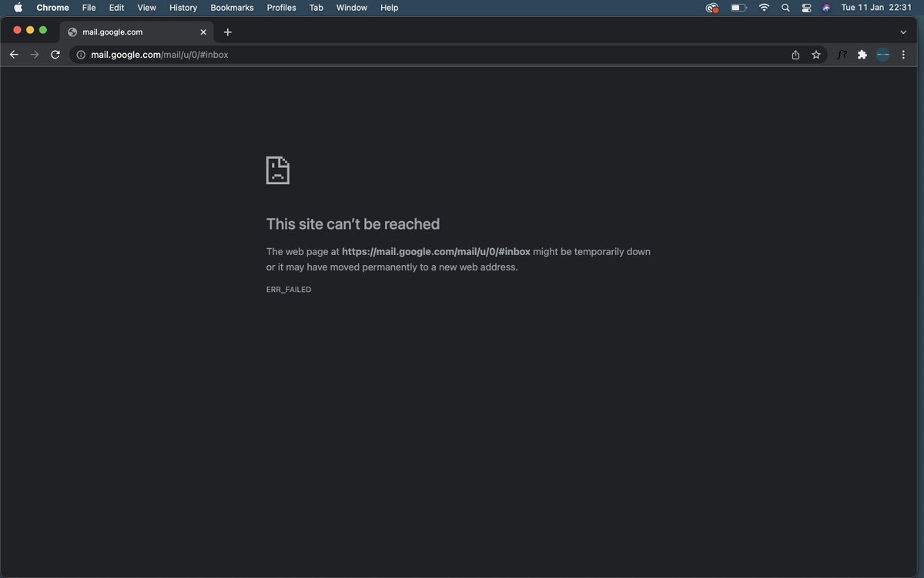Screen dimensions: 924x578
Task: Open the Chrome application menu
Action: click(52, 8)
